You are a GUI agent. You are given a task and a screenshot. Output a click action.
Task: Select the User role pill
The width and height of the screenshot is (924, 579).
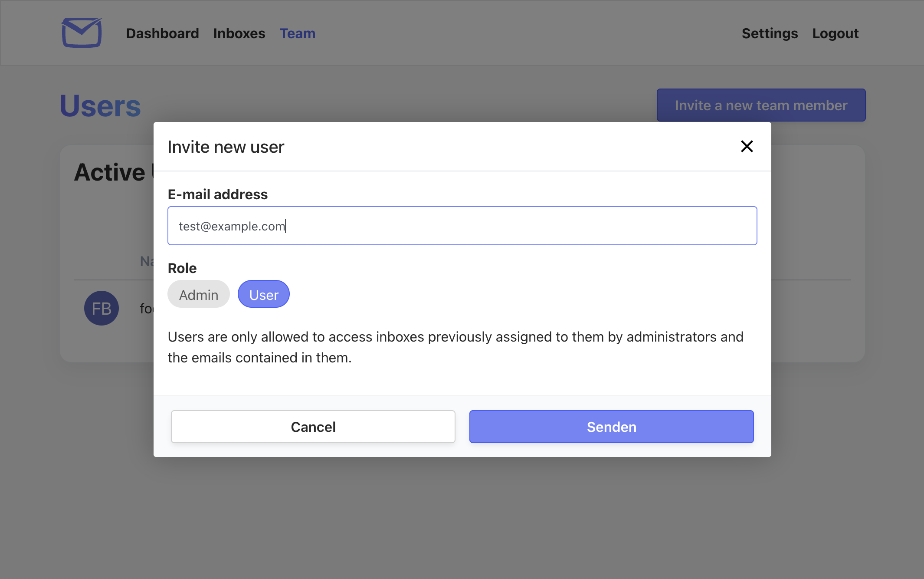(x=264, y=295)
